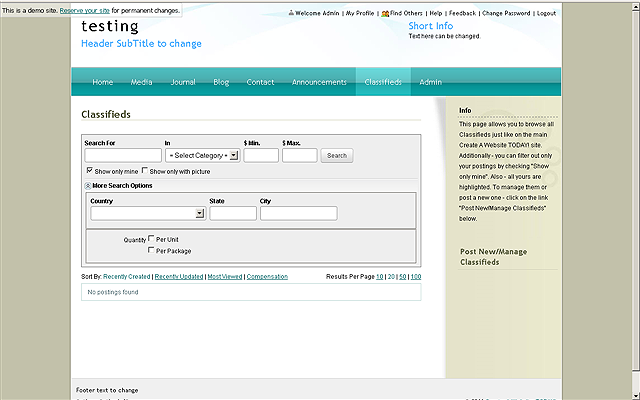Switch to the Classifieds tab
Screen dimensions: 640x400
pos(383,82)
